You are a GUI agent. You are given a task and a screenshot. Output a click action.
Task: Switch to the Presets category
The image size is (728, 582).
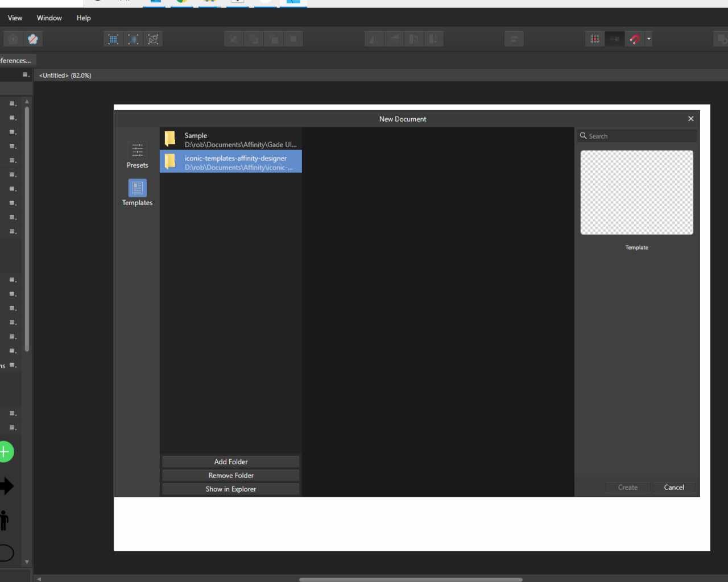(x=137, y=155)
